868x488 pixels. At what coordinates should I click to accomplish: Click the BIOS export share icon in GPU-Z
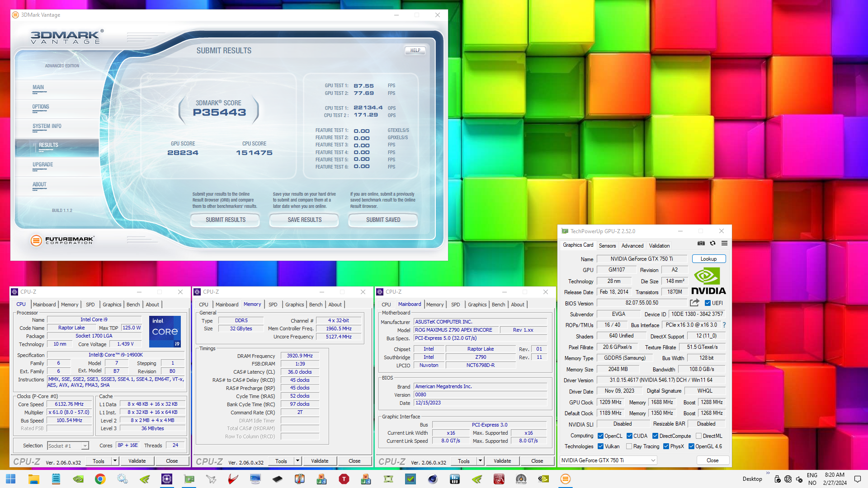coord(694,303)
